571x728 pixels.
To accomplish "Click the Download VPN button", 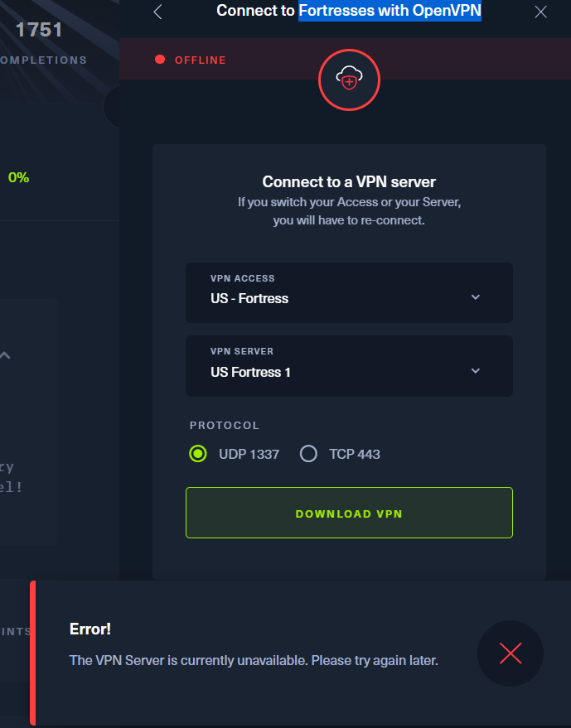I will coord(349,513).
